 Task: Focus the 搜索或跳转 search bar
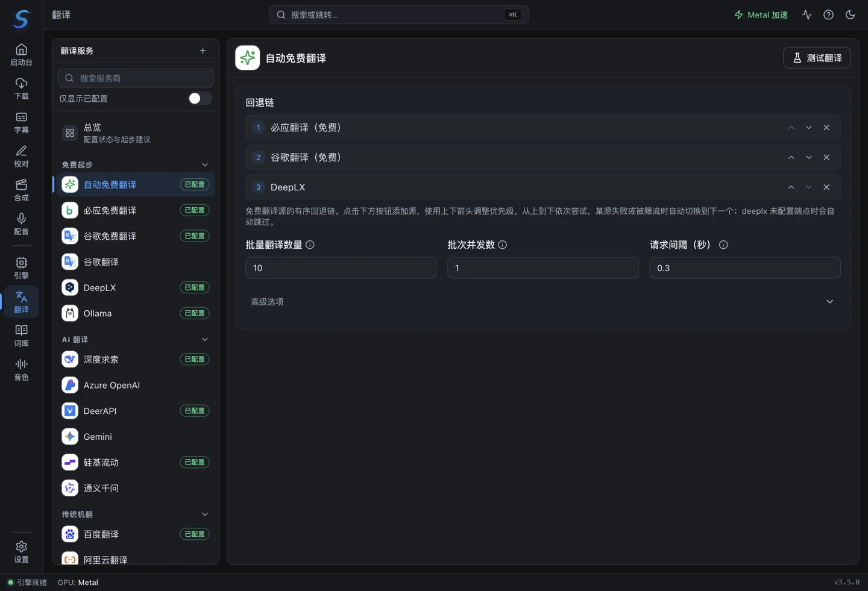coord(398,14)
